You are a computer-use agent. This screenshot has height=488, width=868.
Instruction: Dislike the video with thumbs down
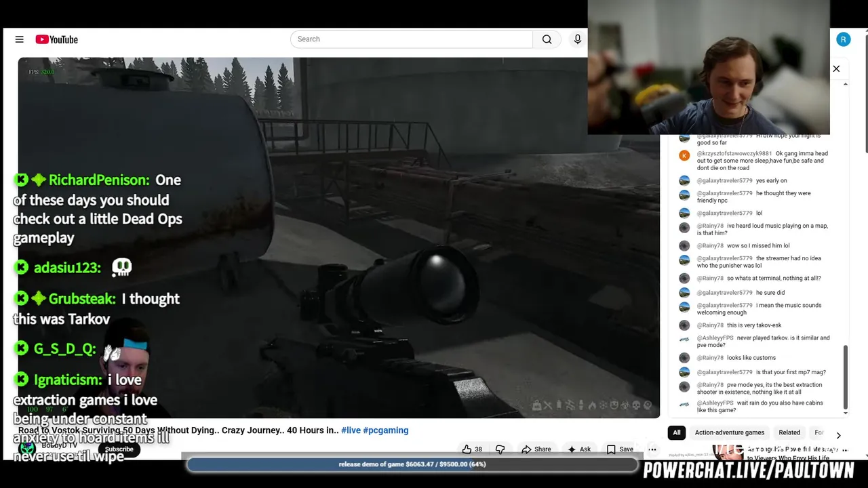[x=500, y=449]
